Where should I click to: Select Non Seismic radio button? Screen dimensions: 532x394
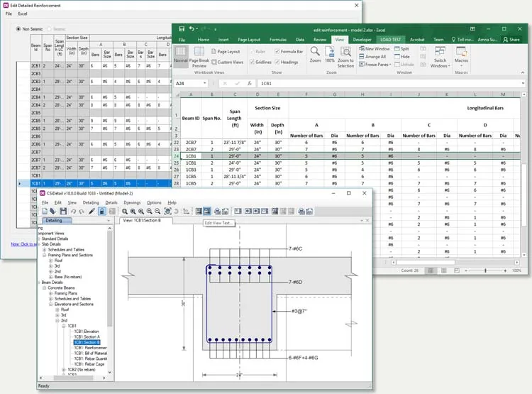point(18,29)
